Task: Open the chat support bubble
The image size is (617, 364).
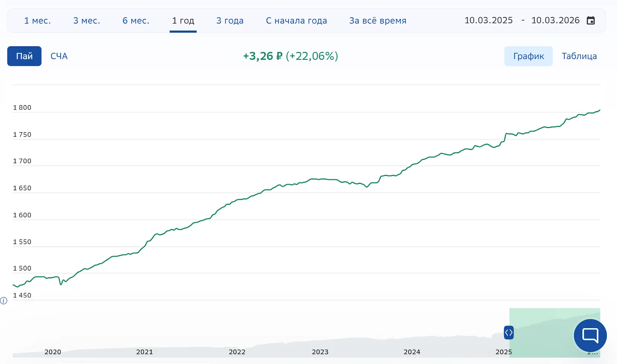Action: coord(590,335)
